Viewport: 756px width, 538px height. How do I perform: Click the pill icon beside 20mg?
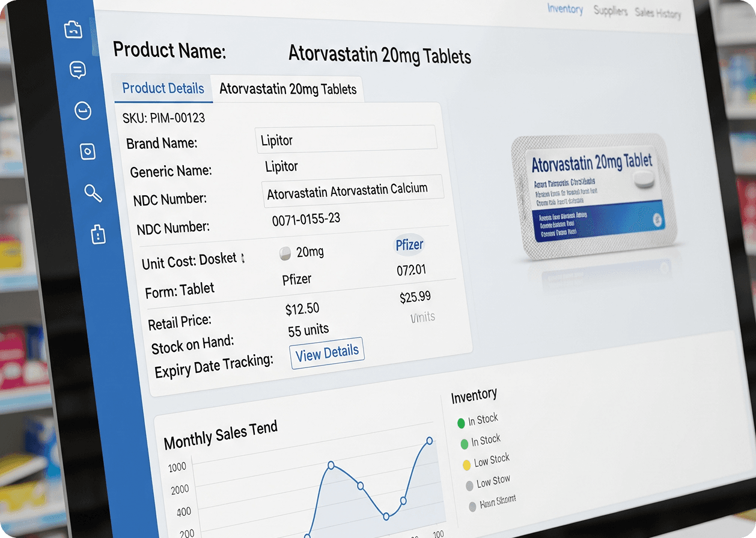tap(286, 254)
